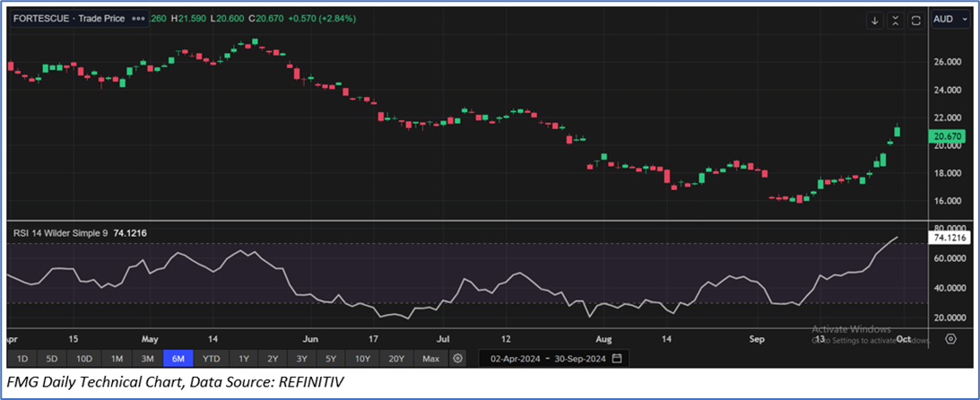Click the RSI 14 Wilder Simple indicator label

click(60, 233)
